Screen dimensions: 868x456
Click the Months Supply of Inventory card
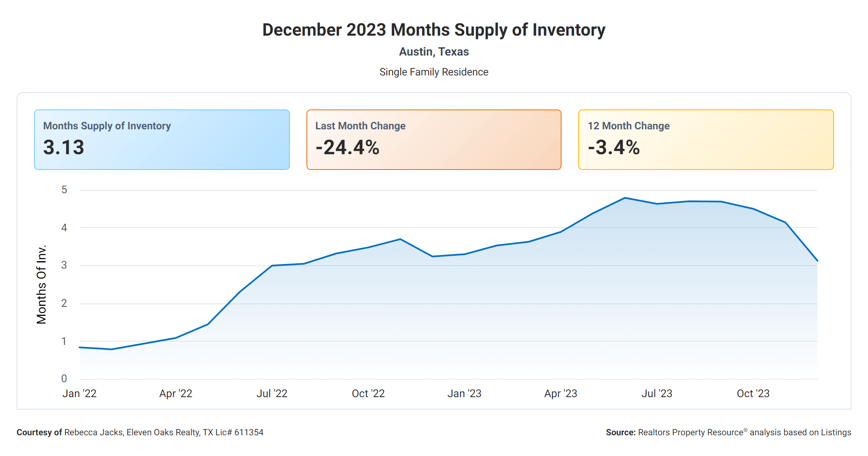tap(162, 139)
